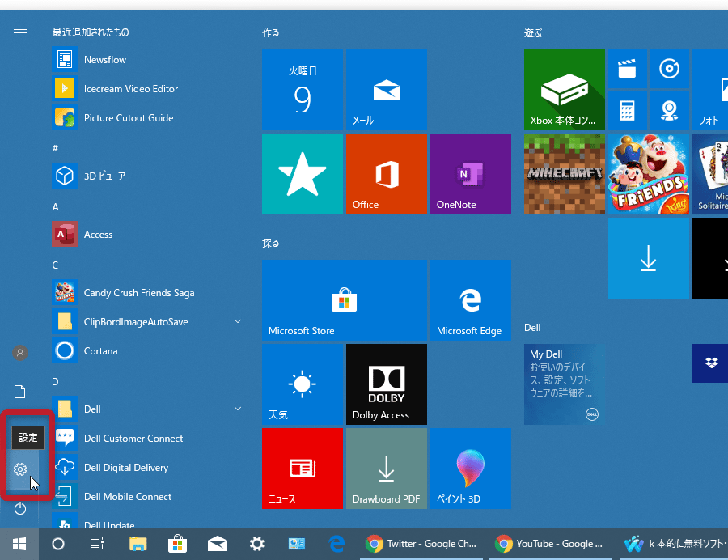Click the 作る group header
728x560 pixels.
271,33
